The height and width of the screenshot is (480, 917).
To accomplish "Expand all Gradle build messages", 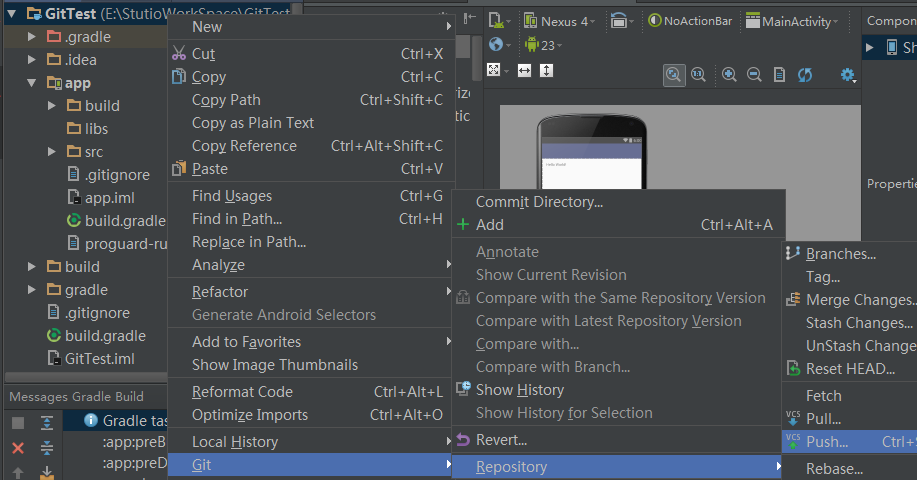I will (47, 423).
